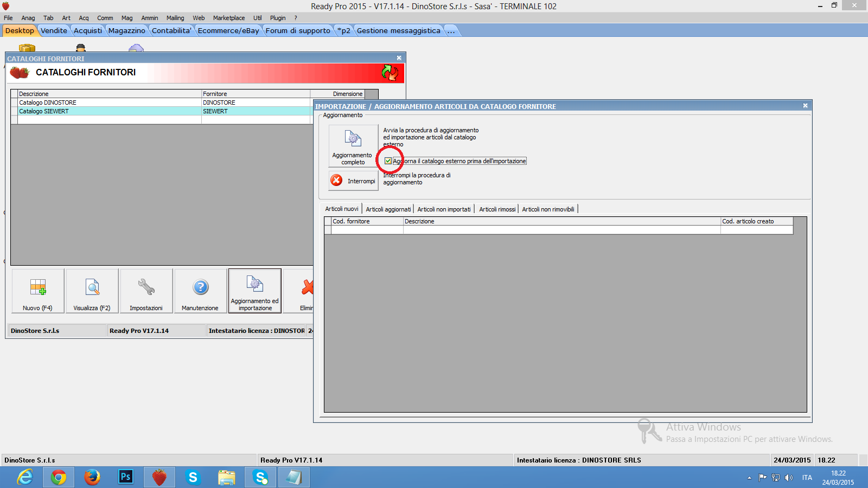This screenshot has width=868, height=488.
Task: Toggle Aggiorna il catalogo esterno checkbox
Action: [x=388, y=161]
